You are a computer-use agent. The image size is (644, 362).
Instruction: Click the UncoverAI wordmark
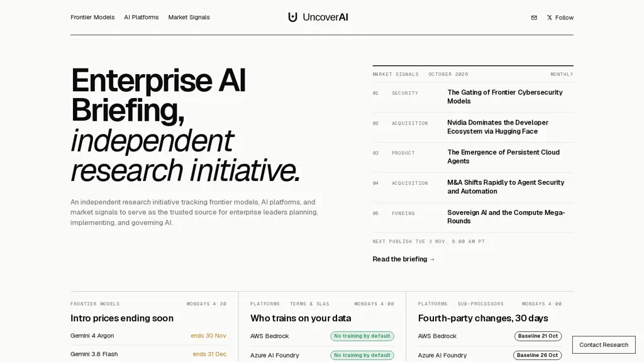(x=325, y=17)
